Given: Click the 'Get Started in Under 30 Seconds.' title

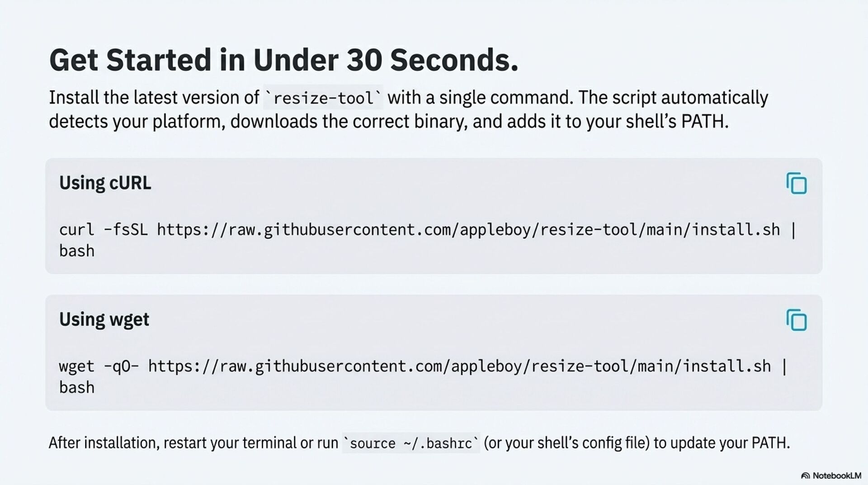Looking at the screenshot, I should click(283, 60).
